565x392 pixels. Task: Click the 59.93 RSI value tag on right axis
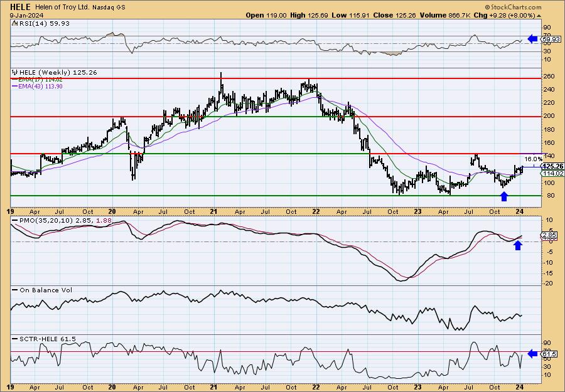[x=551, y=39]
